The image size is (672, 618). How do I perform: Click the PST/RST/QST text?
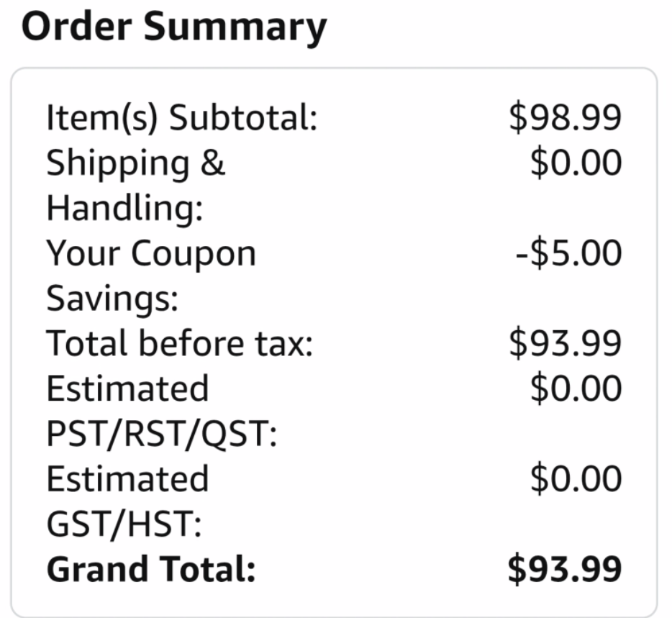pos(162,434)
